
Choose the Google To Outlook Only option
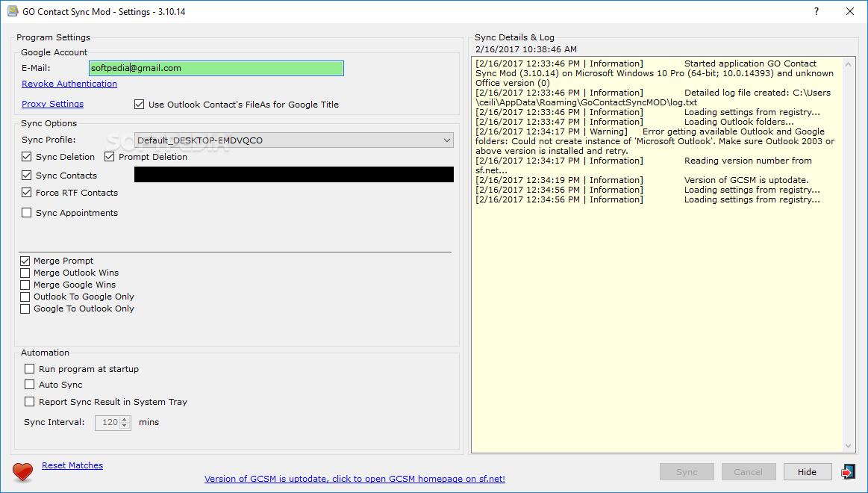(x=25, y=308)
